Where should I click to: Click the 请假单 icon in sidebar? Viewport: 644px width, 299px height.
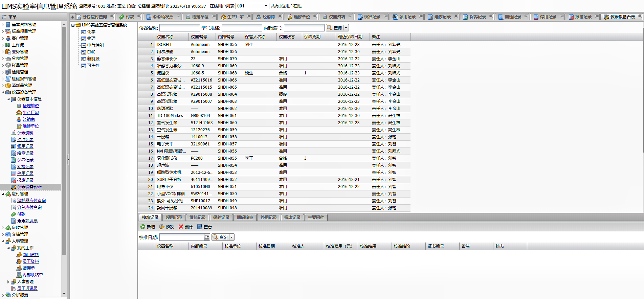pyautogui.click(x=19, y=268)
